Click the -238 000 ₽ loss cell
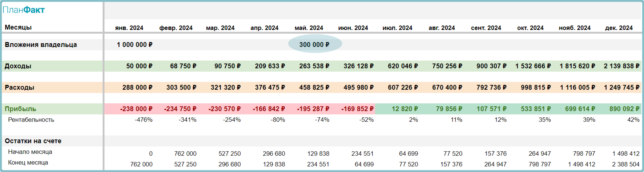 136,109
